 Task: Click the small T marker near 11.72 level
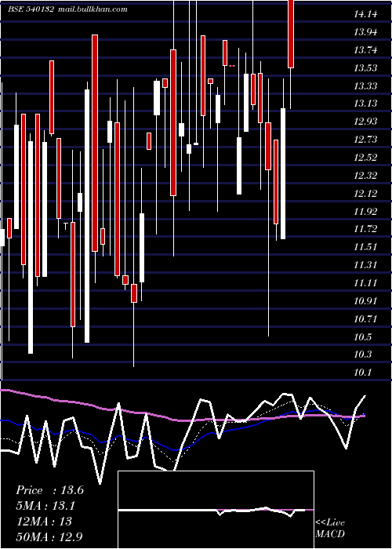pyautogui.click(x=65, y=226)
